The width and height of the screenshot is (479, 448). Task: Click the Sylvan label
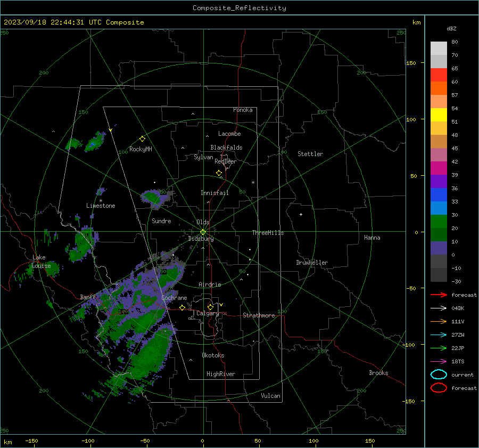(x=203, y=157)
